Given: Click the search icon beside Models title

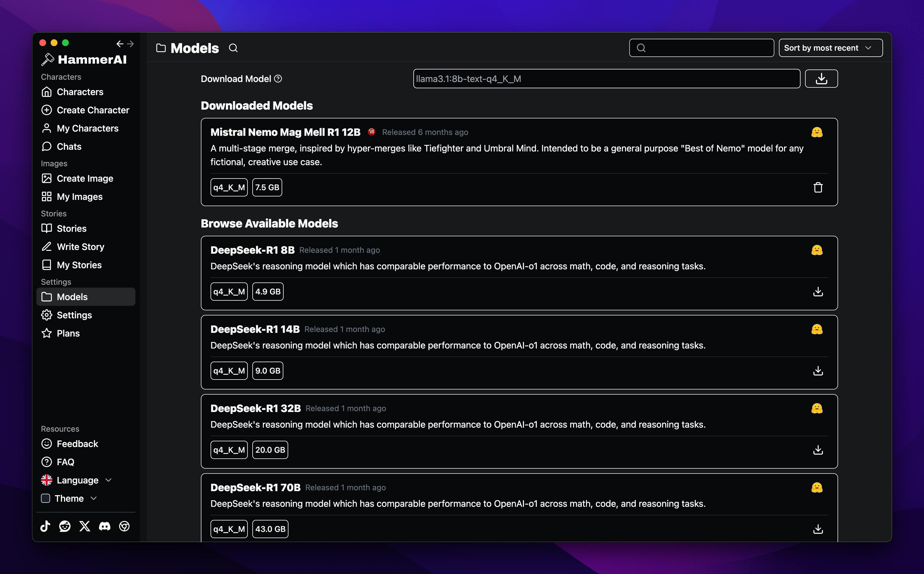Looking at the screenshot, I should pos(233,48).
